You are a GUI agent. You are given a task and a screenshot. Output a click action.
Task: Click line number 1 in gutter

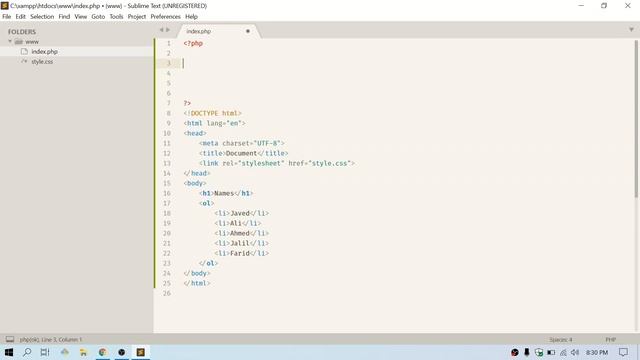coord(169,43)
